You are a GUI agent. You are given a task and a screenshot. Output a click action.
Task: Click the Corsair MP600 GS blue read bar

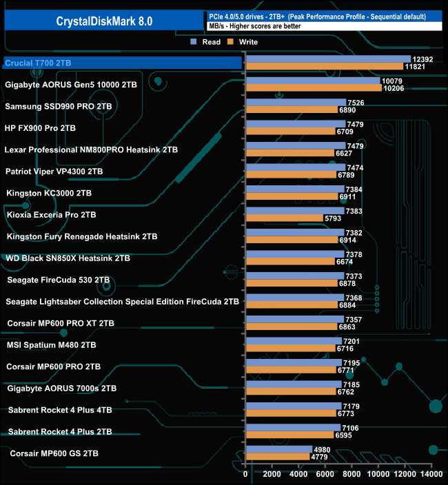(279, 449)
